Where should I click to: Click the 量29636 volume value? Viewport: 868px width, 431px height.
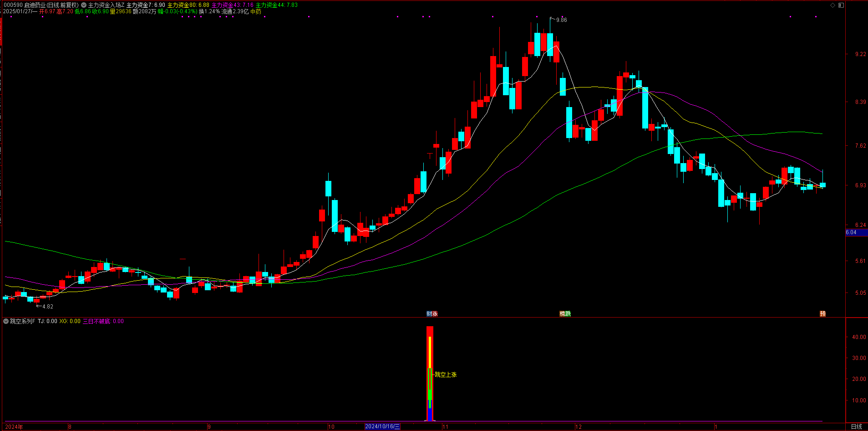pyautogui.click(x=121, y=11)
